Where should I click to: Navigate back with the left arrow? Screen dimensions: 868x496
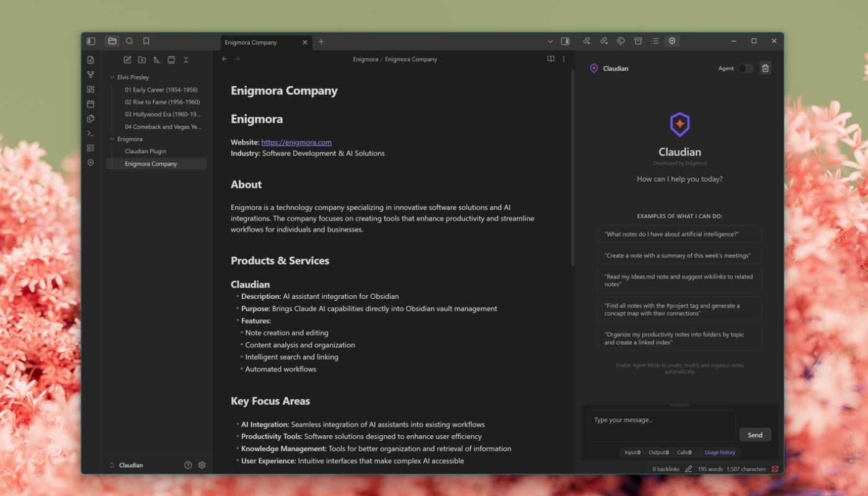click(x=224, y=59)
